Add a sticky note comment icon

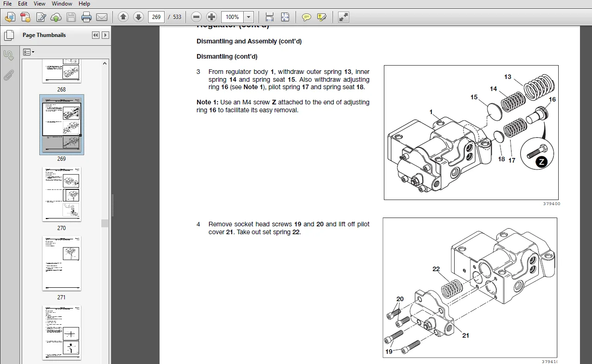(x=306, y=17)
